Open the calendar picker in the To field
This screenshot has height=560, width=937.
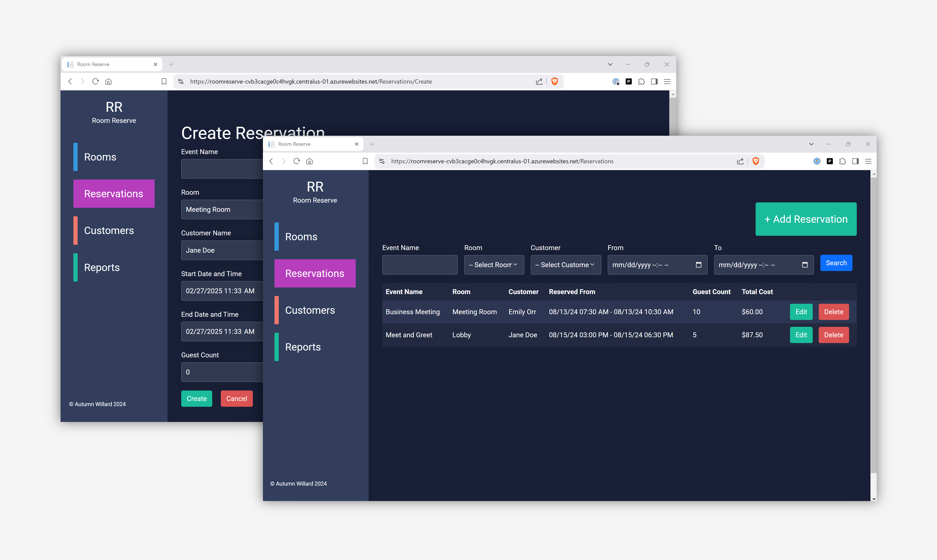tap(805, 265)
